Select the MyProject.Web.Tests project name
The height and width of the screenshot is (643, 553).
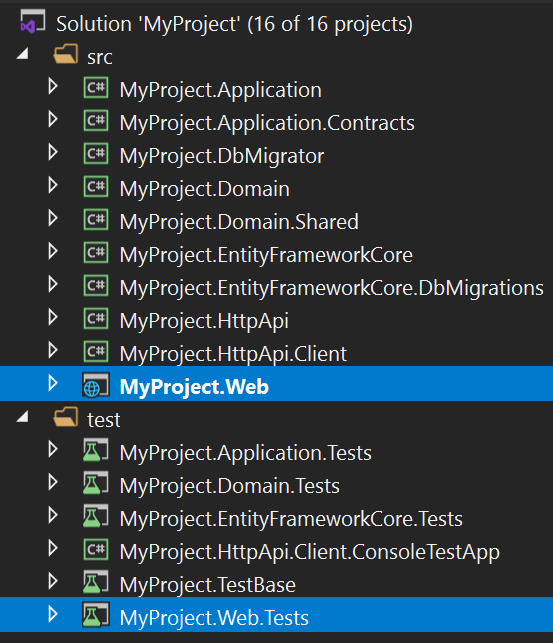click(x=214, y=618)
